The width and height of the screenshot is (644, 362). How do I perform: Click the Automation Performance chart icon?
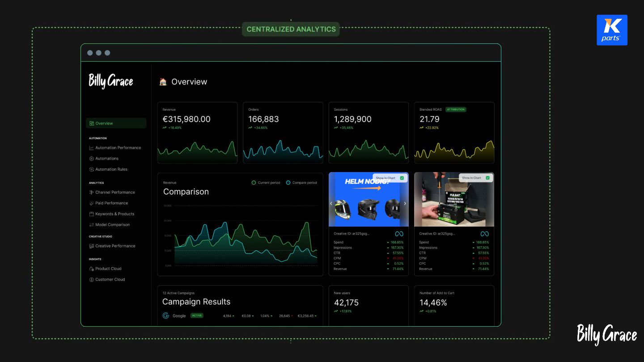click(91, 148)
